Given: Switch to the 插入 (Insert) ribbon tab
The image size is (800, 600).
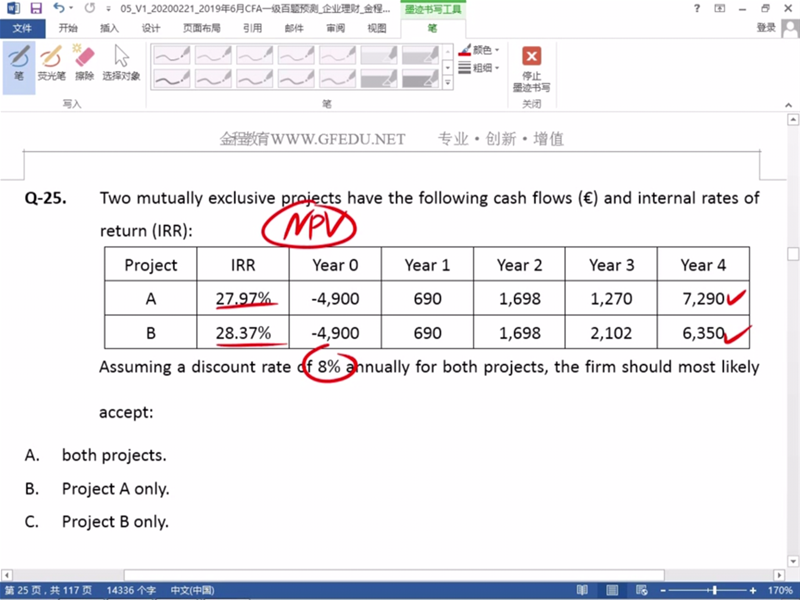Looking at the screenshot, I should pos(109,28).
